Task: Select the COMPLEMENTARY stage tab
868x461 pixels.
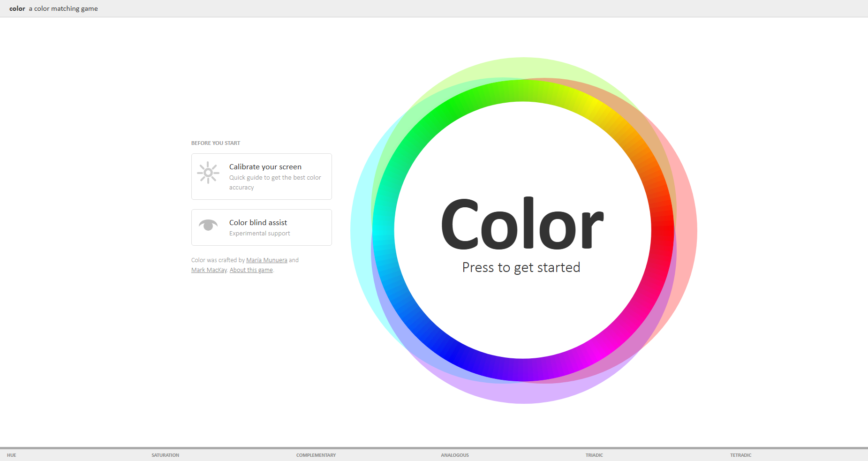Action: pos(316,455)
